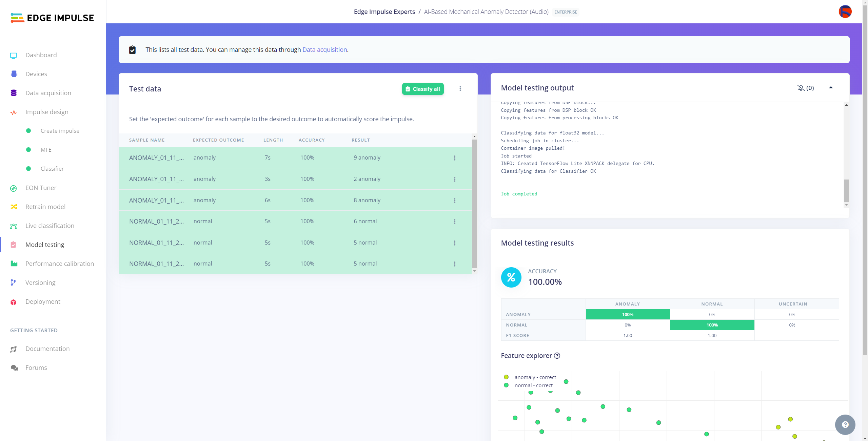Click the EON Tuner compass icon

click(14, 188)
